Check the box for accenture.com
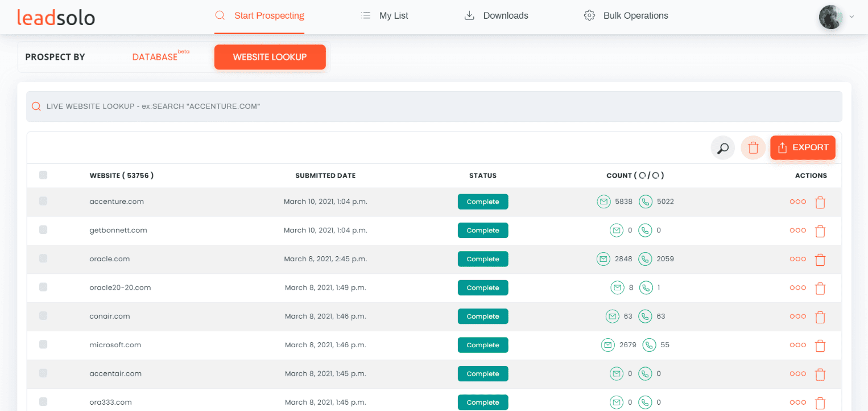The width and height of the screenshot is (868, 411). click(43, 201)
